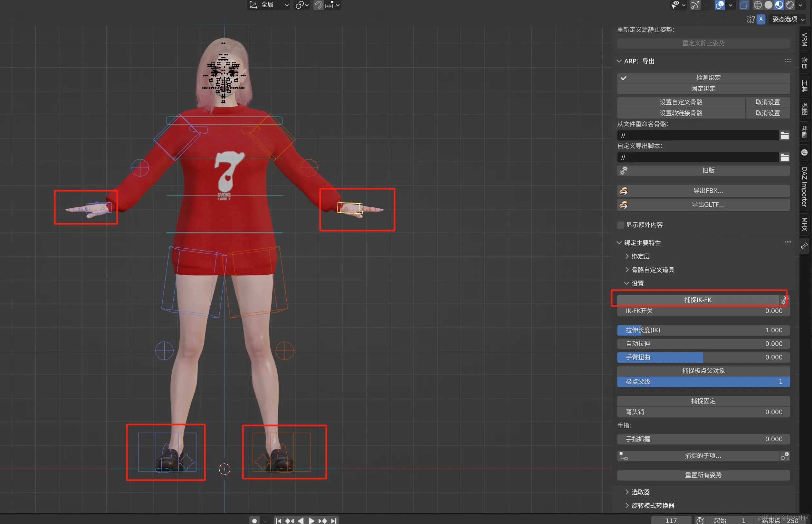Toggle the 显示额外内容 checkbox
The height and width of the screenshot is (524, 812).
coord(621,225)
